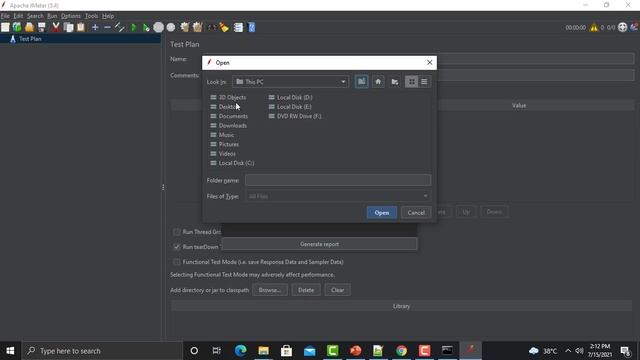This screenshot has height=360, width=640.
Task: Click the Delete classpath button
Action: 306,290
